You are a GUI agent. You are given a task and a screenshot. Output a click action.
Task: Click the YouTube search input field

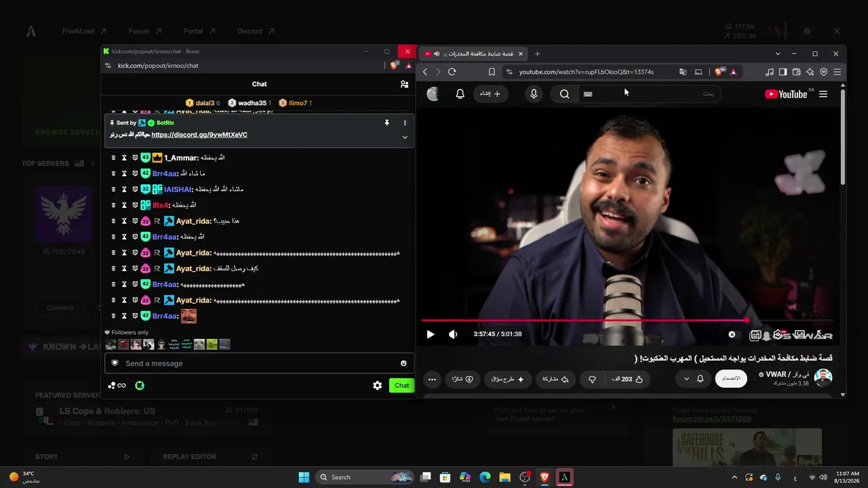coord(649,94)
